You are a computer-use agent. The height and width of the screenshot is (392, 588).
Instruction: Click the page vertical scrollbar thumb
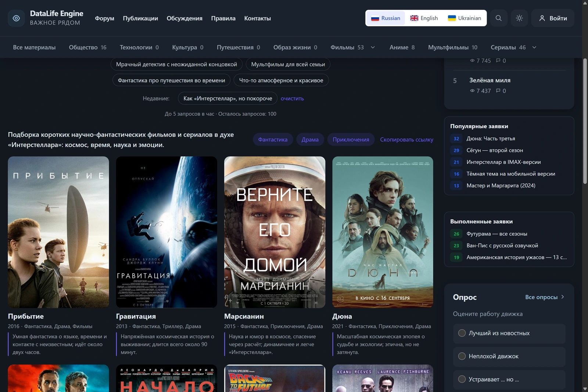click(x=585, y=121)
